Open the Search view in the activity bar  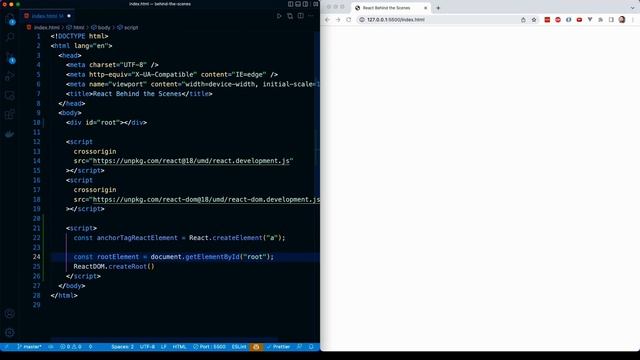[x=10, y=37]
